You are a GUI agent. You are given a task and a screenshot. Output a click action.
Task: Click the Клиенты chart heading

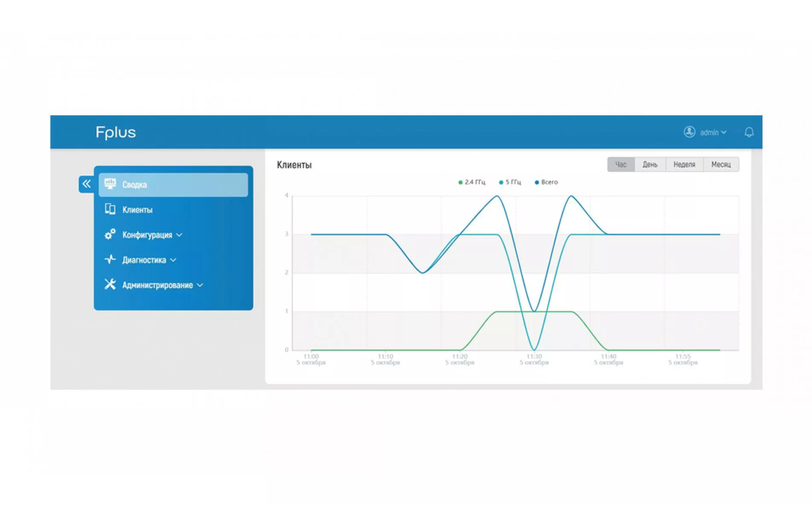pos(294,165)
